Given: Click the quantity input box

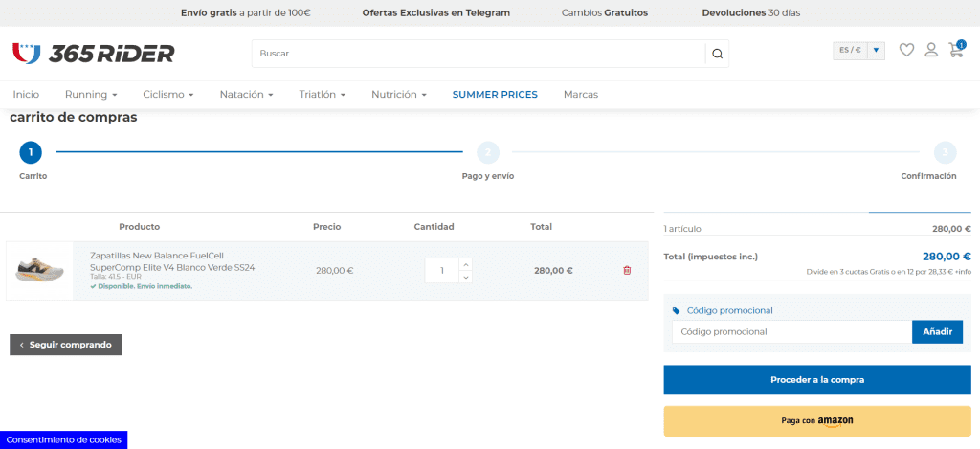Looking at the screenshot, I should tap(442, 271).
